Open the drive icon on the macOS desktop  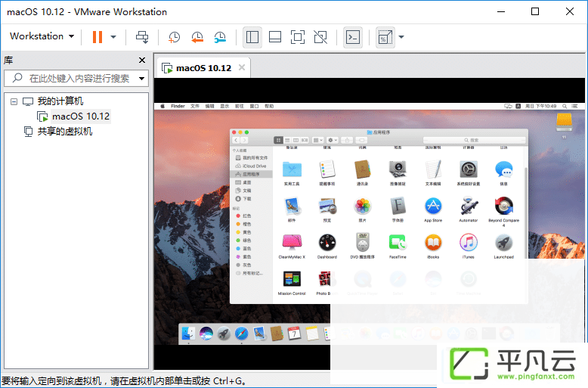coord(564,123)
